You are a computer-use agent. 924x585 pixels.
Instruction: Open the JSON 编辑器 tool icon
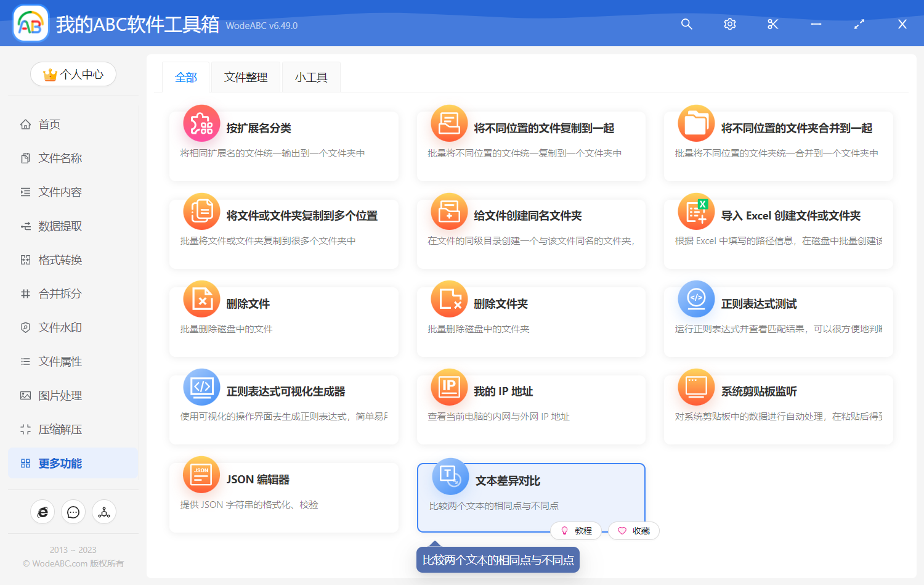tap(201, 475)
